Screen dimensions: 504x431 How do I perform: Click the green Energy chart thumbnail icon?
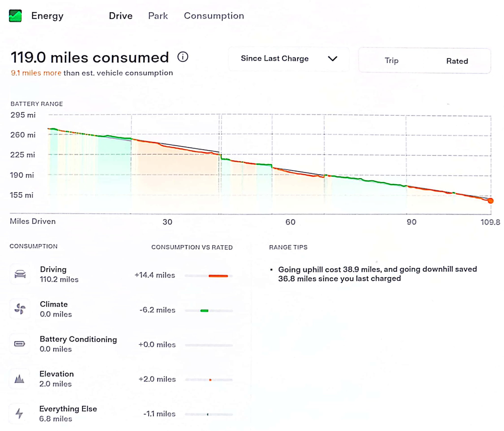(15, 15)
